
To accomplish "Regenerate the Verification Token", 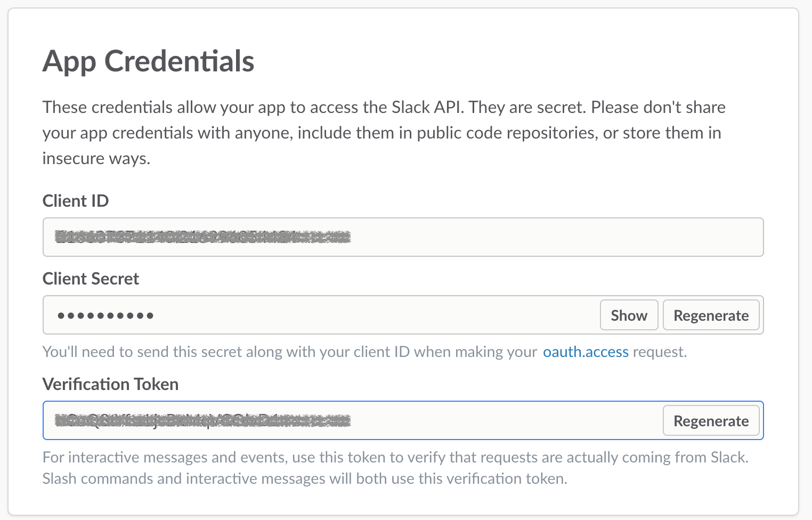I will pos(711,420).
